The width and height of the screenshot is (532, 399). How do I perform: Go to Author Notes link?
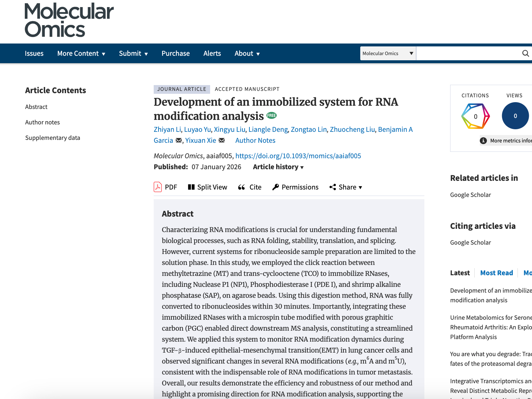(x=255, y=141)
